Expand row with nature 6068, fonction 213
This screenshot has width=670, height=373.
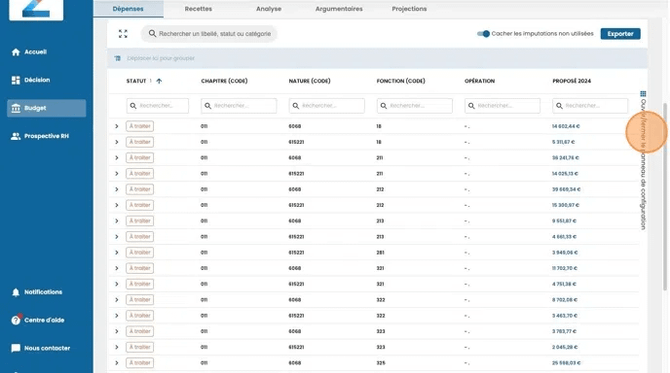click(x=116, y=221)
